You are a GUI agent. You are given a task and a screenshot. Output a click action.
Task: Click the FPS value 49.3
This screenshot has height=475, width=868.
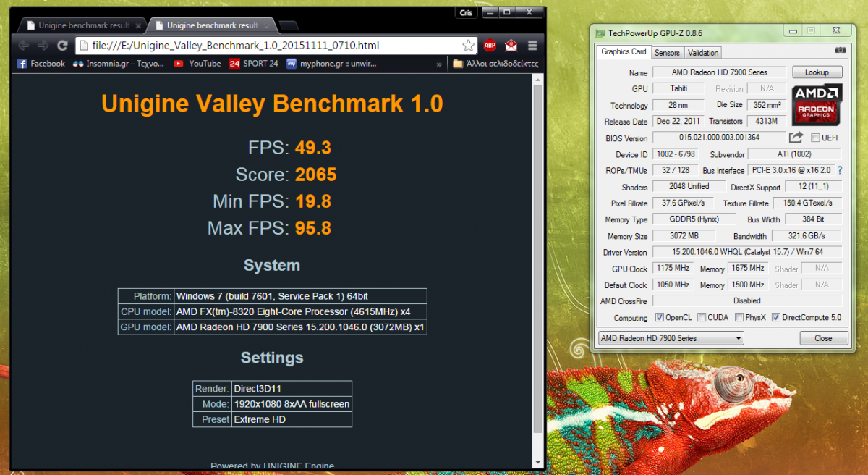pos(313,148)
